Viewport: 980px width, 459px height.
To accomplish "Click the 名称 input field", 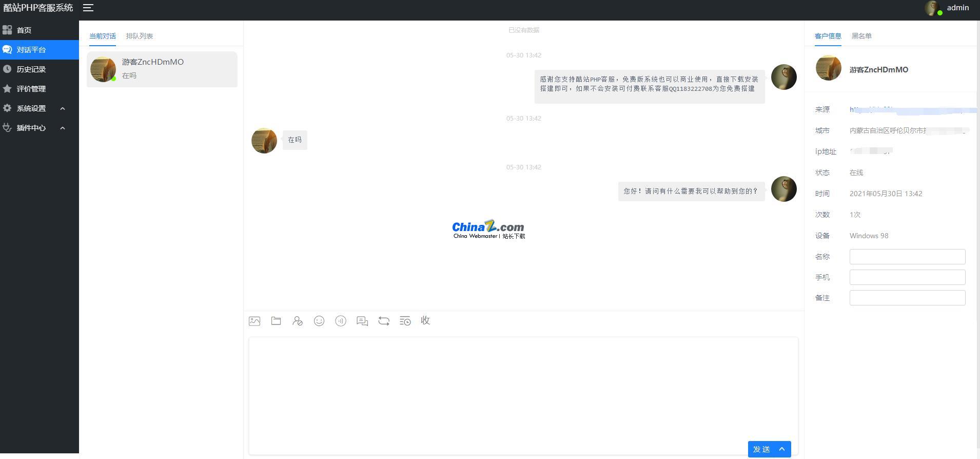I will (907, 257).
